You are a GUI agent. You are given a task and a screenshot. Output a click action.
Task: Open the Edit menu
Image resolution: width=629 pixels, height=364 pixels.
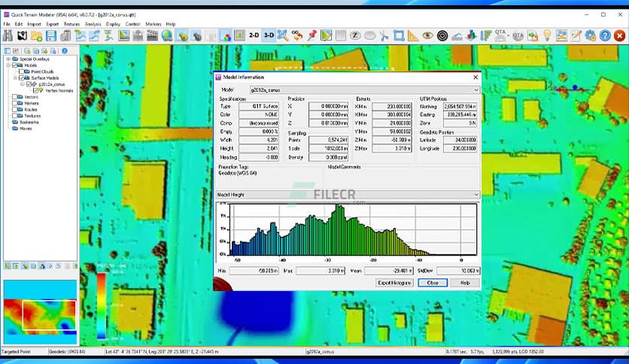coord(19,24)
